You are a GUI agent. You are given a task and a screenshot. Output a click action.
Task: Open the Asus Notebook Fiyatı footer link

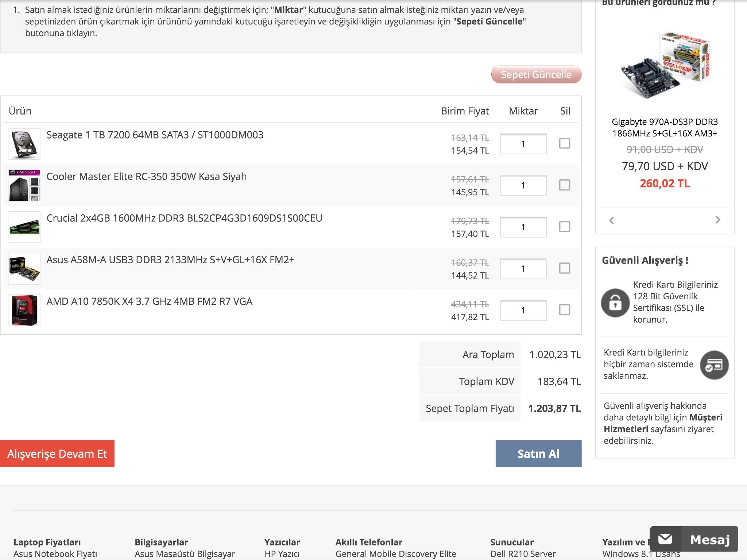tap(55, 554)
